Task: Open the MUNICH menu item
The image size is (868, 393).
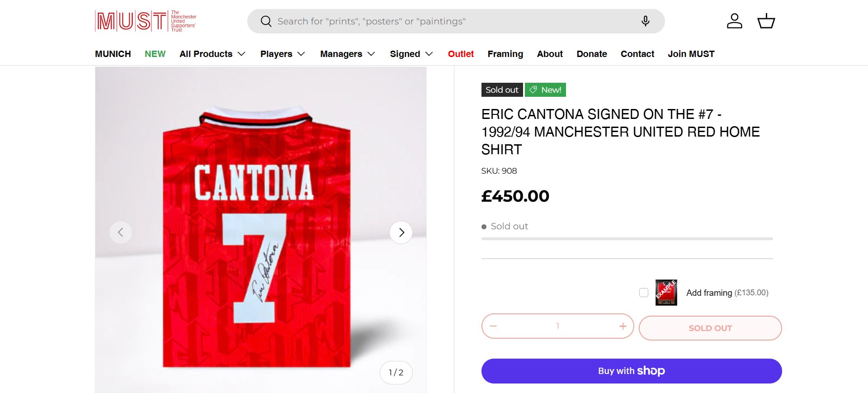Action: (x=113, y=54)
